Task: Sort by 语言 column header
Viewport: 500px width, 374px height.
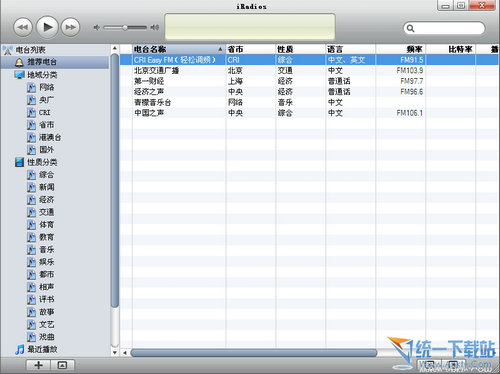Action: (350, 49)
